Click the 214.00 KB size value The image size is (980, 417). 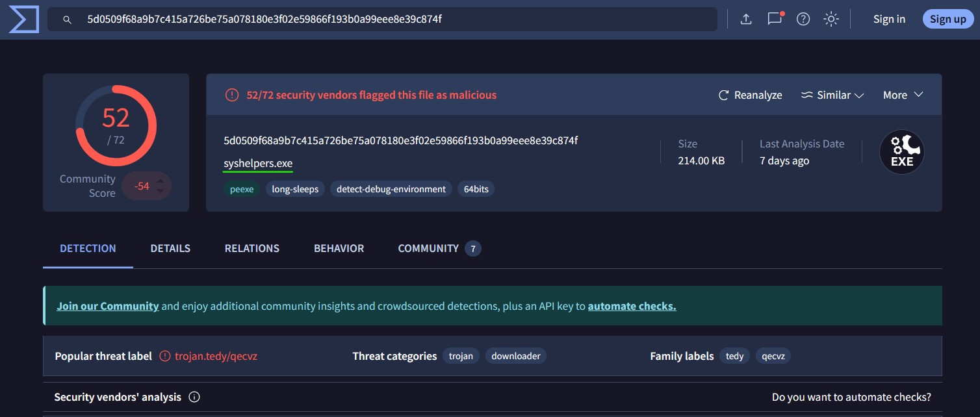pos(701,160)
